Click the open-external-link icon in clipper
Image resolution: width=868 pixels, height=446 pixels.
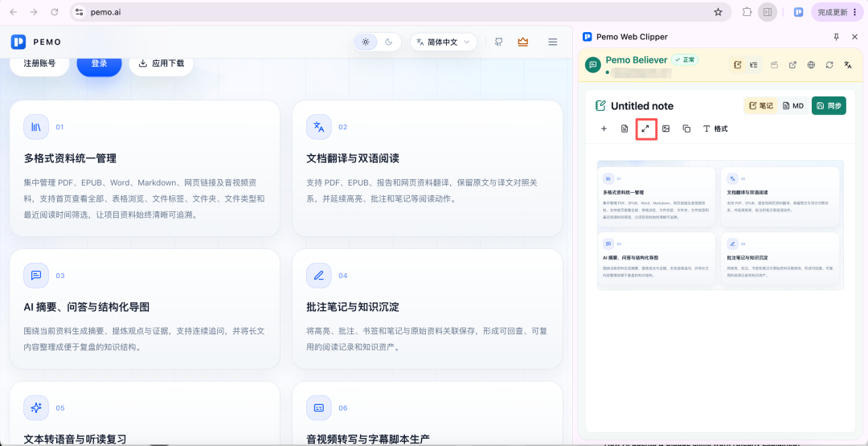click(792, 65)
